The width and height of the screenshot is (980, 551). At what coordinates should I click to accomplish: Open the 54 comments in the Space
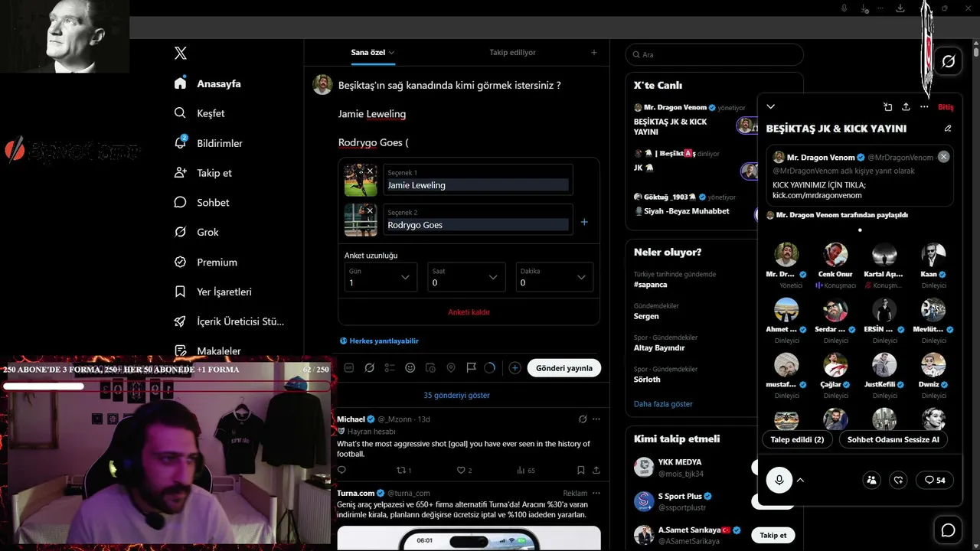935,480
